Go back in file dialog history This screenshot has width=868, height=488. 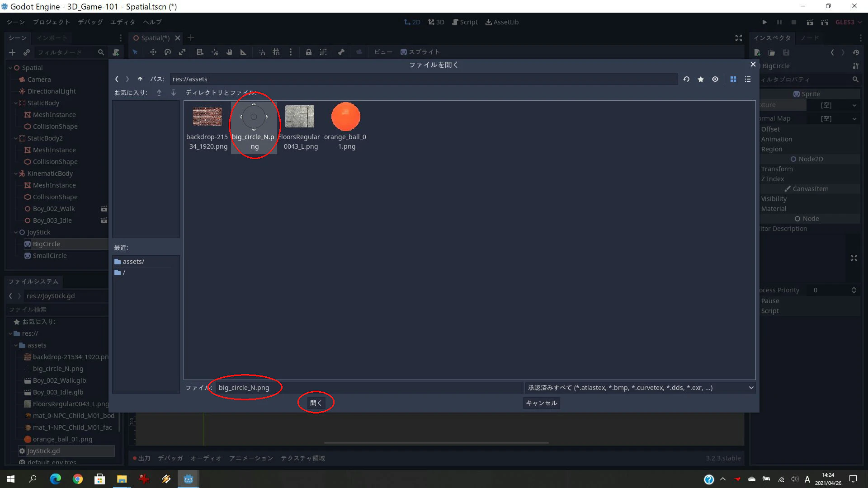click(117, 79)
